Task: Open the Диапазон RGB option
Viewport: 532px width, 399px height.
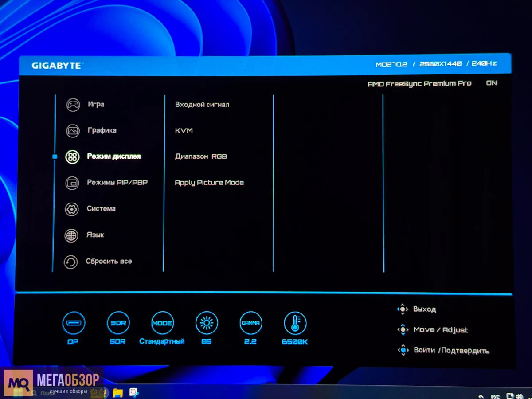Action: coord(201,156)
